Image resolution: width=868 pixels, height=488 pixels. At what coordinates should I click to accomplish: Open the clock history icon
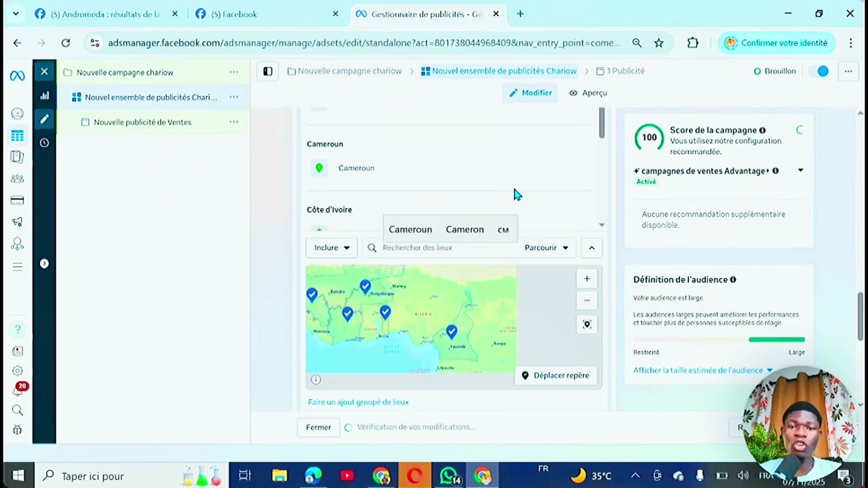pyautogui.click(x=44, y=143)
